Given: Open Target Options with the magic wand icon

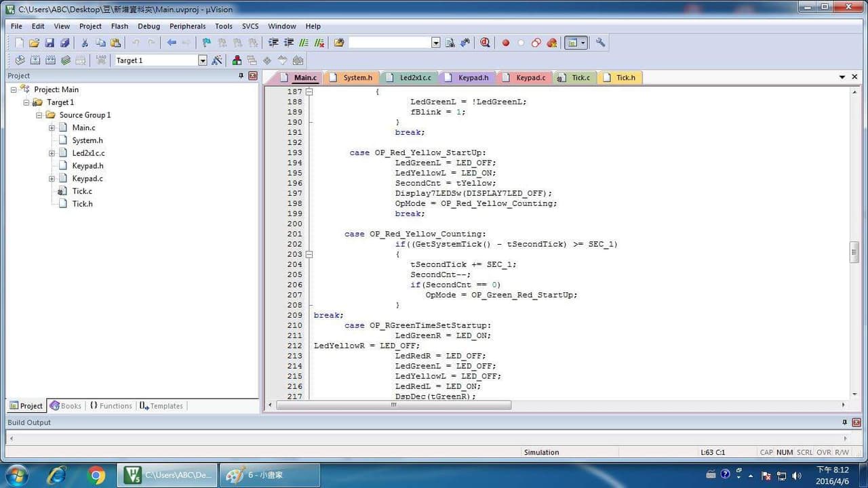Looking at the screenshot, I should click(217, 60).
